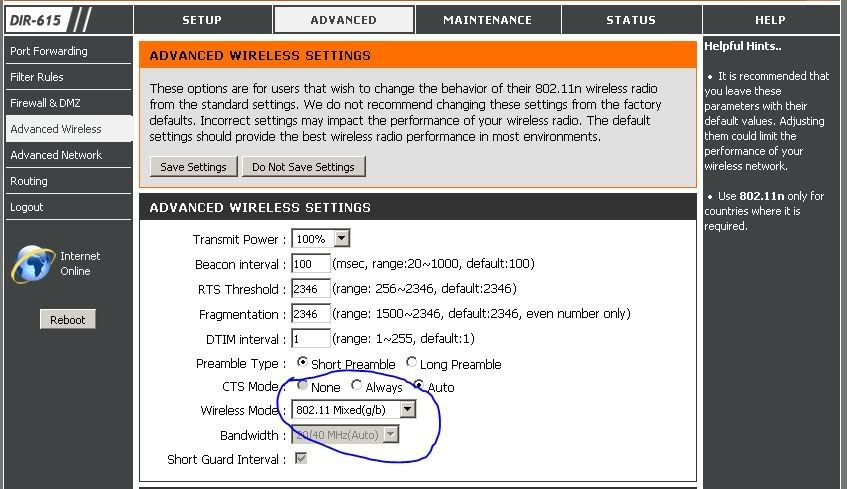Set CTS Mode to Always
The width and height of the screenshot is (847, 489).
click(x=356, y=386)
